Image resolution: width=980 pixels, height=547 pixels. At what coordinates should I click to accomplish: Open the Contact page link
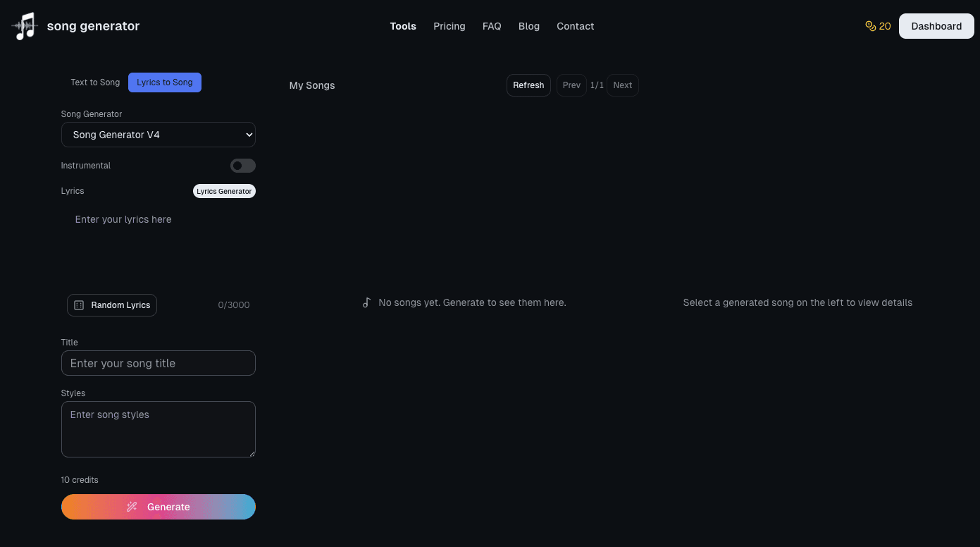[575, 26]
